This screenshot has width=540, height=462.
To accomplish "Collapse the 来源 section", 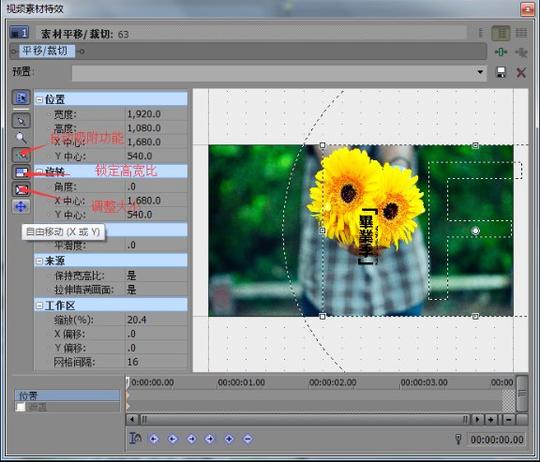I will (x=39, y=261).
